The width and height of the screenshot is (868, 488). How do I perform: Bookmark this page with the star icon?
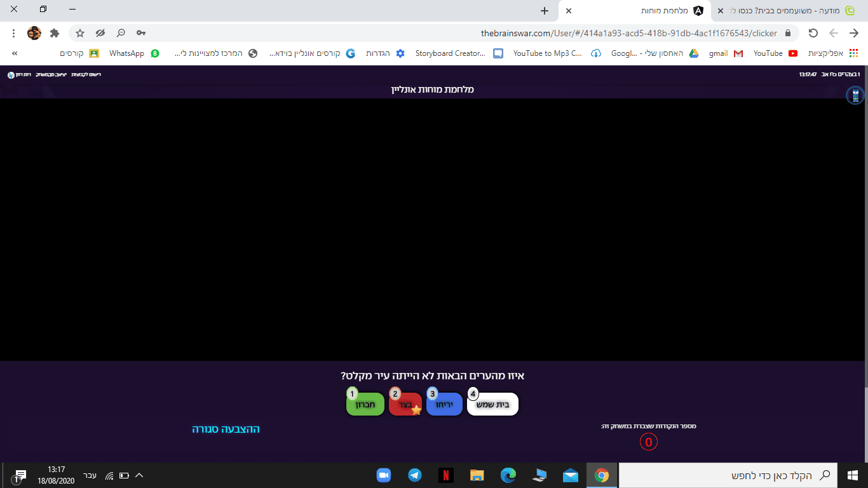coord(80,33)
